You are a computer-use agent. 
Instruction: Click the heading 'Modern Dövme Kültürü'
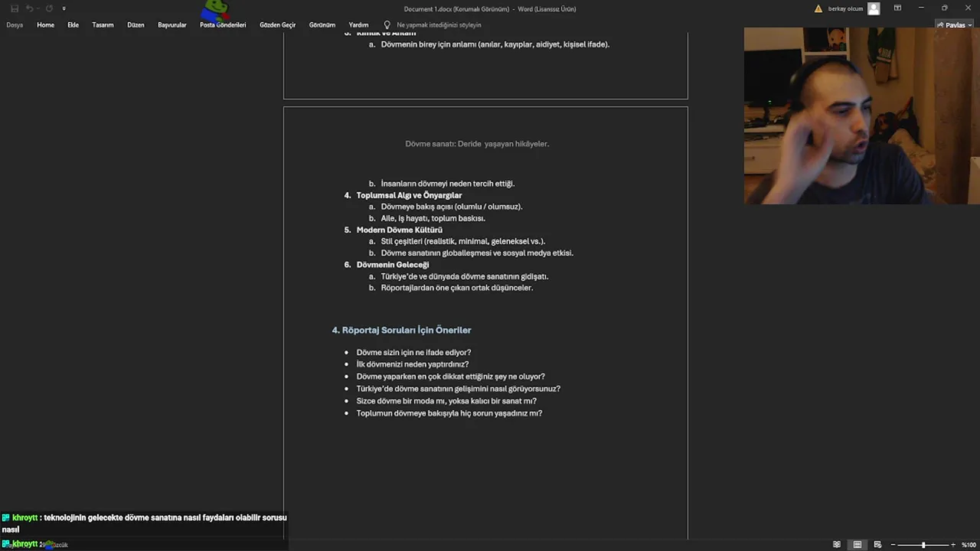399,230
